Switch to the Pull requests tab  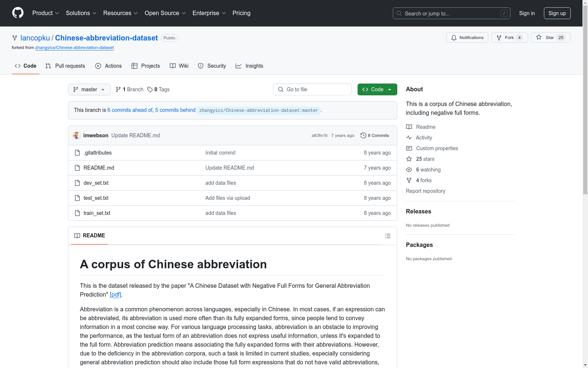tap(65, 66)
